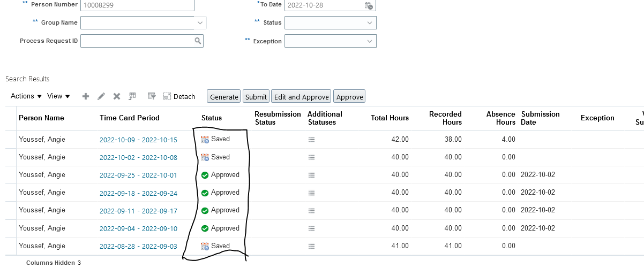Click the Recorded Hours column header
644x268 pixels.
point(445,118)
